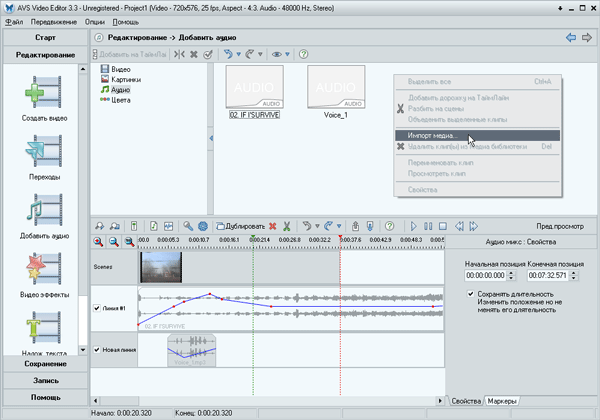
Task: Toggle the Линия #1 track checkbox
Action: (97, 308)
